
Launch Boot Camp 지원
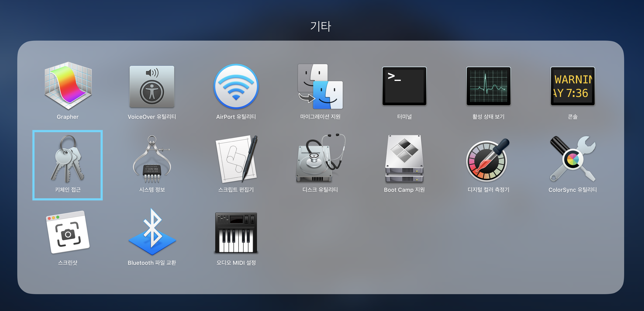[404, 159]
